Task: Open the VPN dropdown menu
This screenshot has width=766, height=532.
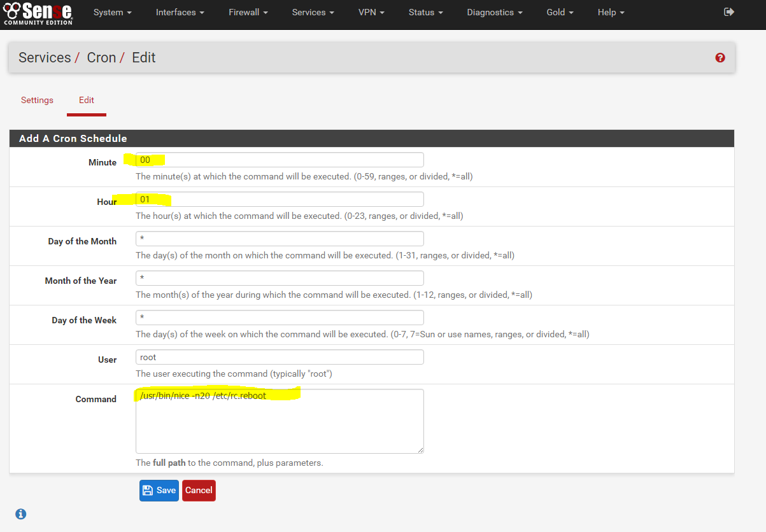Action: pos(371,12)
